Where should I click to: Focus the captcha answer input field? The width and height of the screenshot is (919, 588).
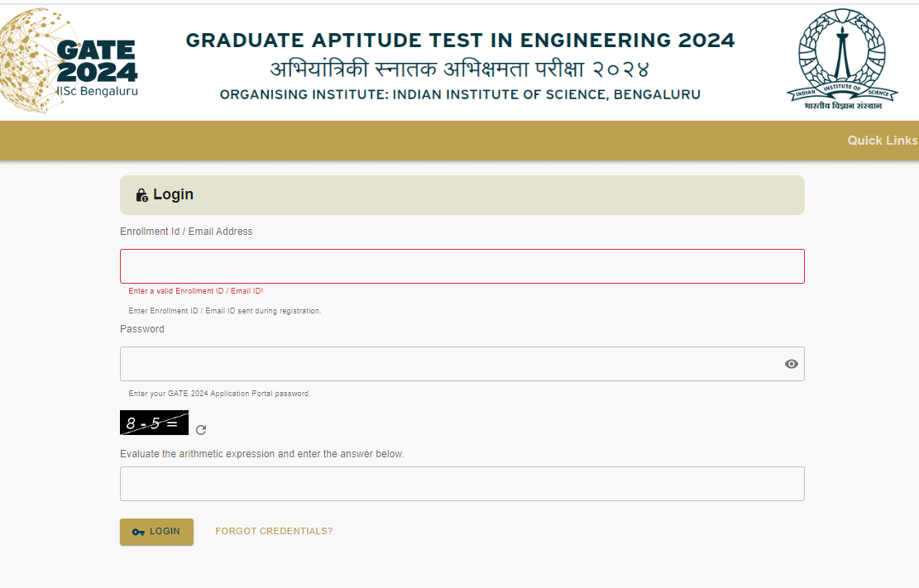pos(462,484)
